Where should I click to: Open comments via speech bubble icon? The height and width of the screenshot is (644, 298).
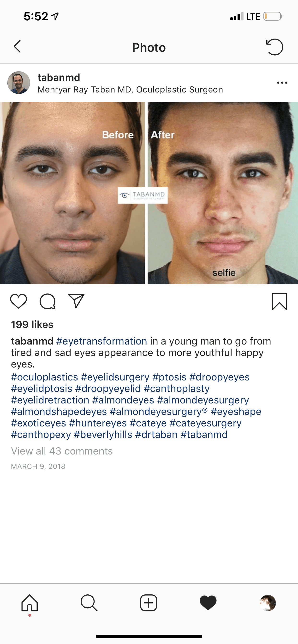pos(47,301)
